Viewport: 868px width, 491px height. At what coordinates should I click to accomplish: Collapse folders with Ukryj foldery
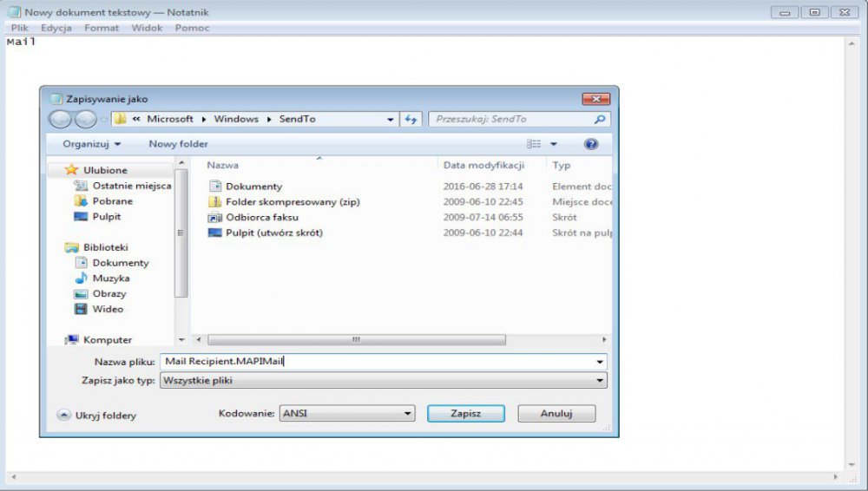coord(96,416)
